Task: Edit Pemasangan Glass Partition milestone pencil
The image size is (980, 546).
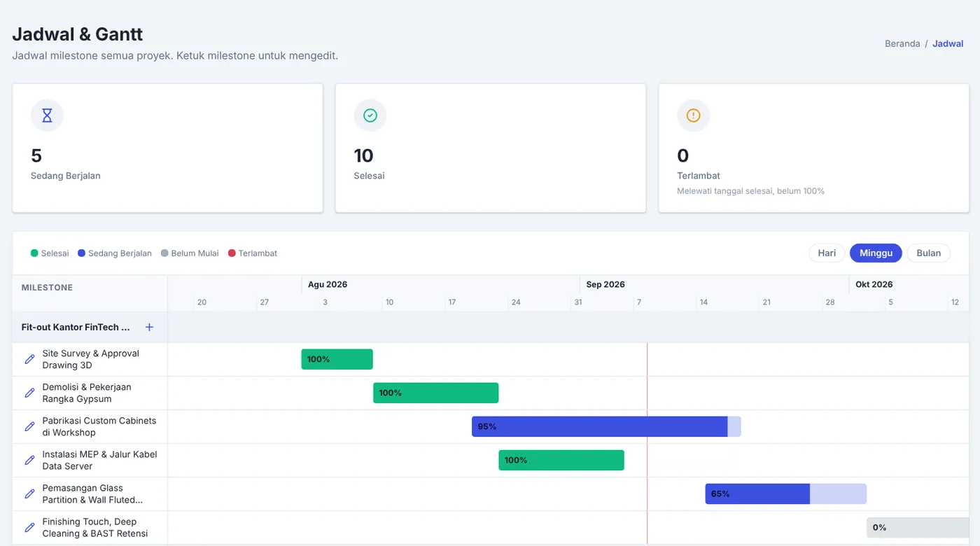Action: [29, 493]
